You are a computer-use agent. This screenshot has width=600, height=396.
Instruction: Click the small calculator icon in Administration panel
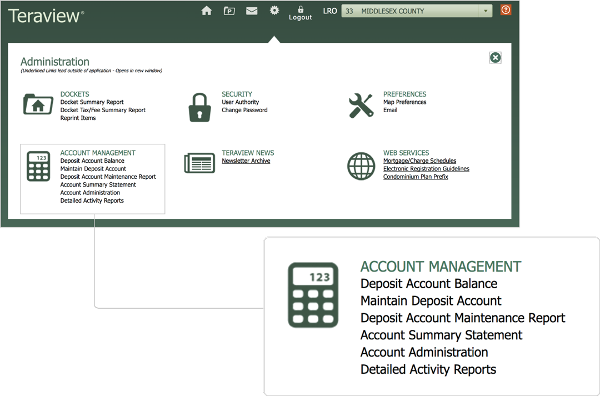tap(38, 166)
